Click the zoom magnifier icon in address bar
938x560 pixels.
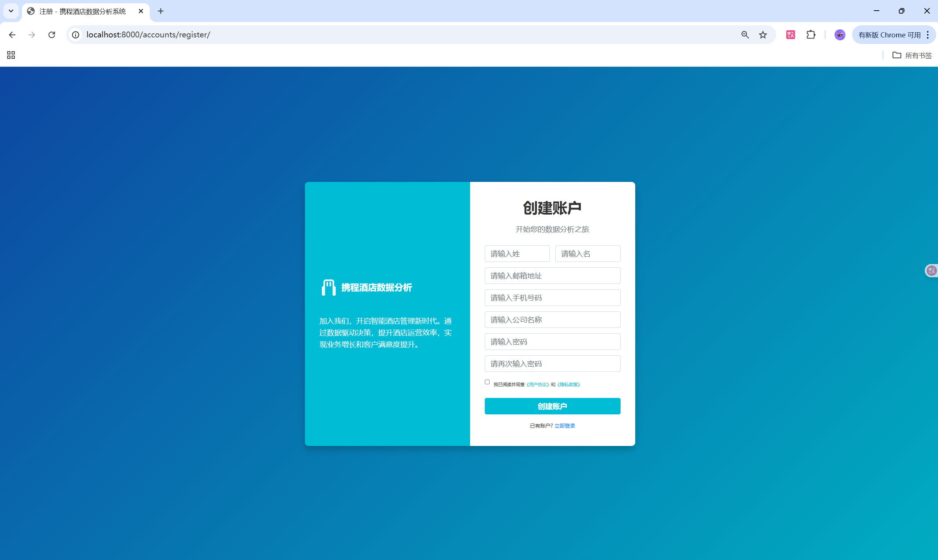745,35
